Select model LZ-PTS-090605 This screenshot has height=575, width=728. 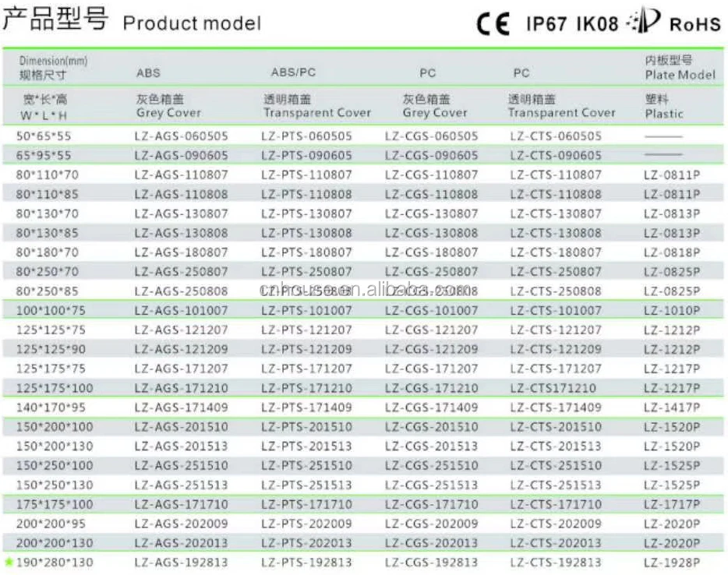point(306,155)
